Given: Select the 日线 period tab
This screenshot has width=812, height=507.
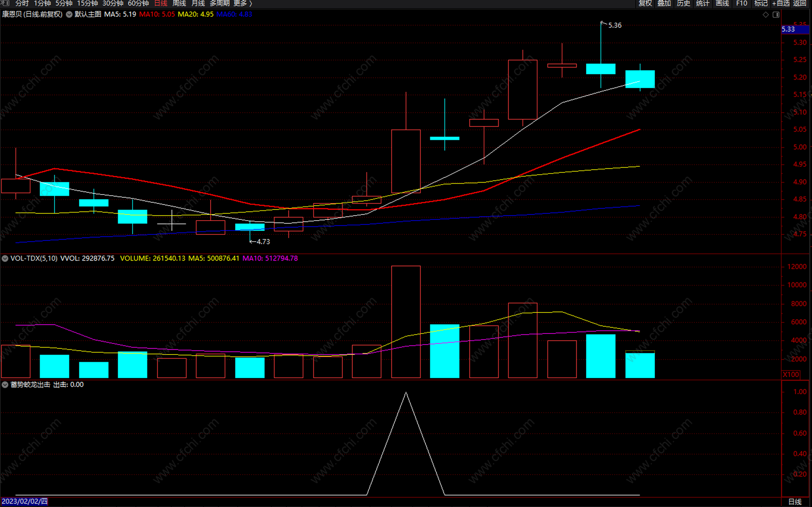Looking at the screenshot, I should tap(161, 3).
